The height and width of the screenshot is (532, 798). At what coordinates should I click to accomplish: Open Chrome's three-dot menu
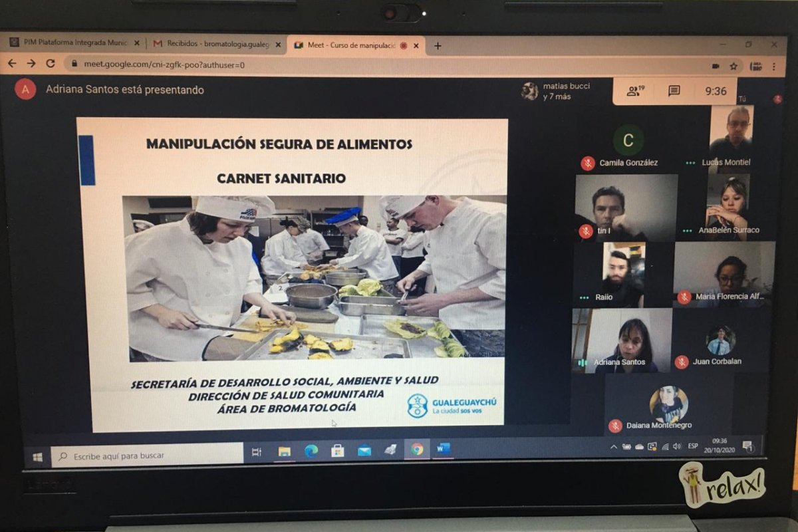(773, 66)
